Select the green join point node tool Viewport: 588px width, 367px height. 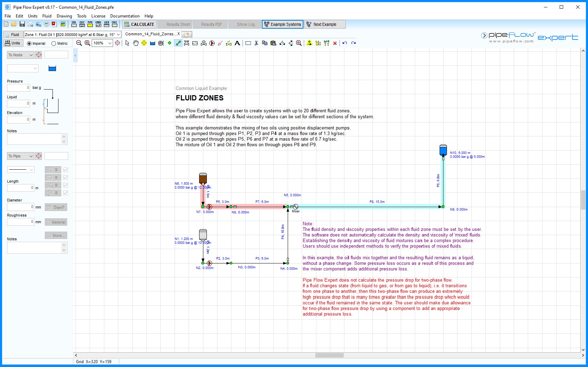(x=170, y=43)
